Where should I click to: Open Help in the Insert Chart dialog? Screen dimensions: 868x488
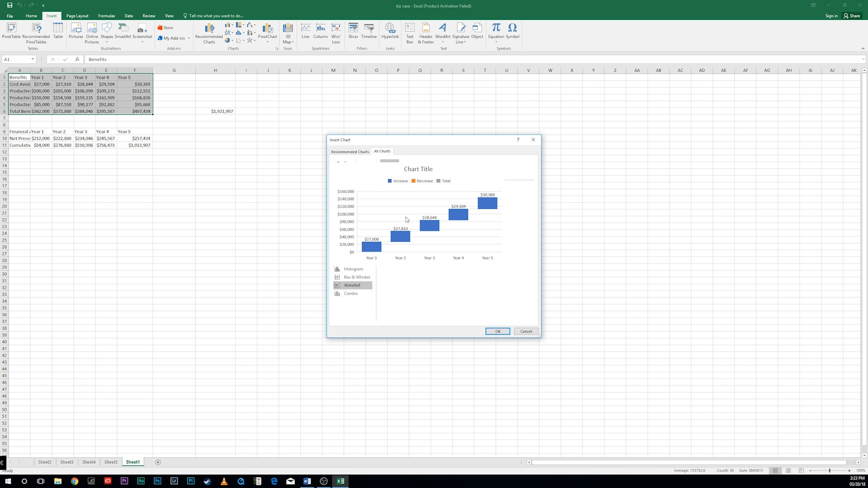tap(518, 140)
